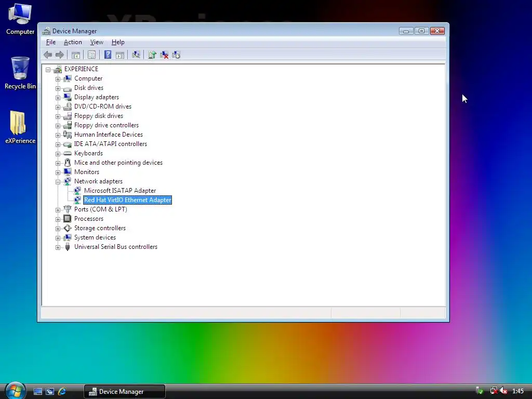Expand the Storage controllers category
Screen dimensions: 532x399
tap(58, 229)
